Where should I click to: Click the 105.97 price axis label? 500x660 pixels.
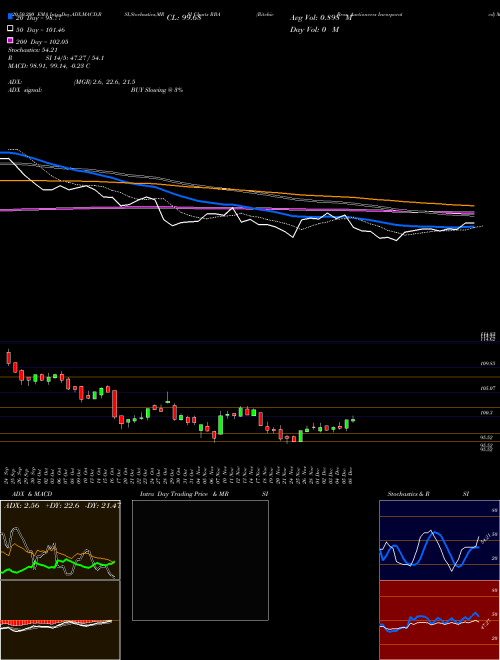point(487,388)
